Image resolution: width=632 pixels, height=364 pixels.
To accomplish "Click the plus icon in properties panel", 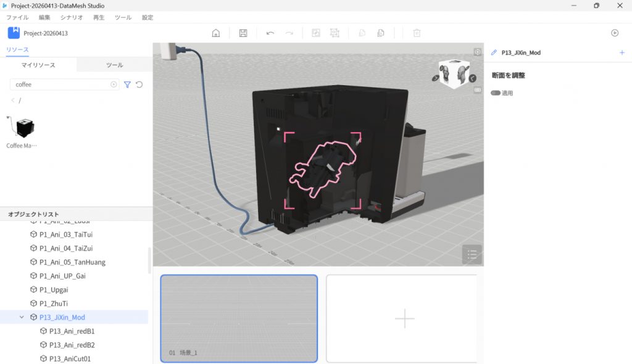I will [x=622, y=53].
